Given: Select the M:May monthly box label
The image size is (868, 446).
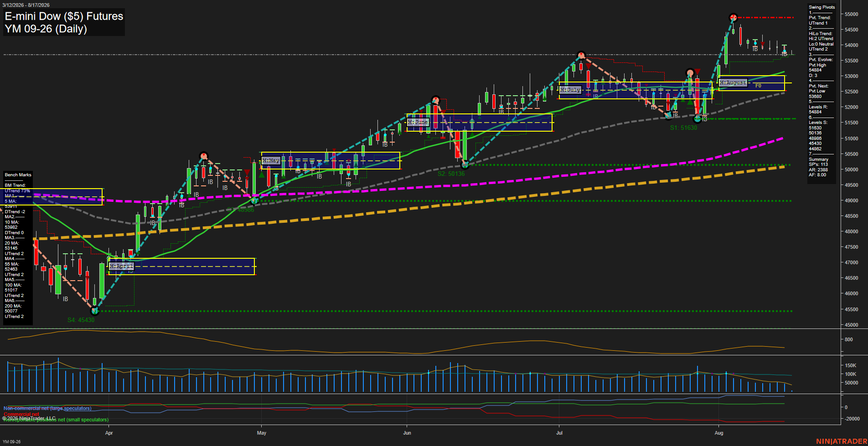Looking at the screenshot, I should click(x=271, y=160).
